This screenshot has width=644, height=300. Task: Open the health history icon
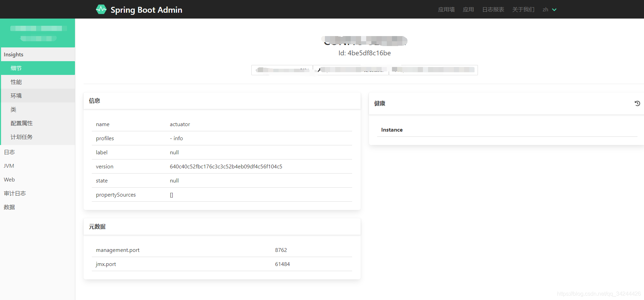click(637, 103)
